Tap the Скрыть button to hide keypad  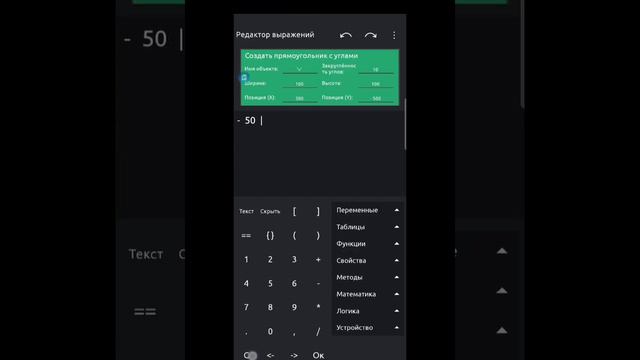coord(270,211)
